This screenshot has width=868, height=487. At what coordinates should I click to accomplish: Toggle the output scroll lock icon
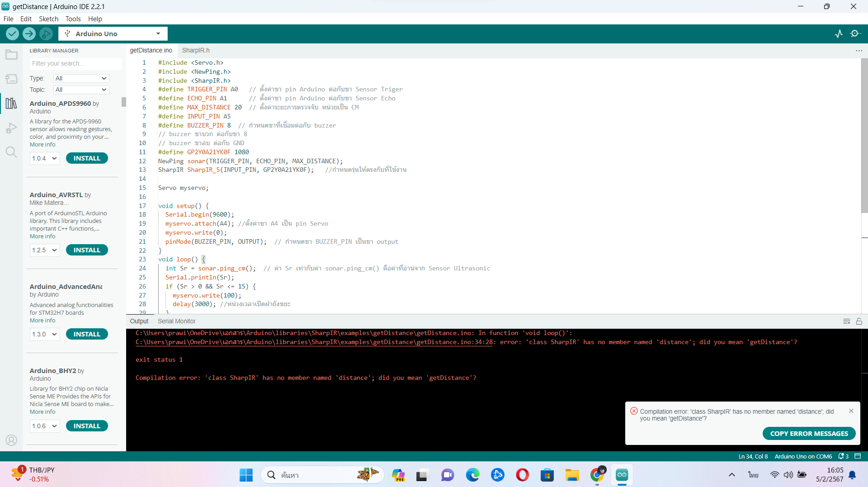pos(859,322)
